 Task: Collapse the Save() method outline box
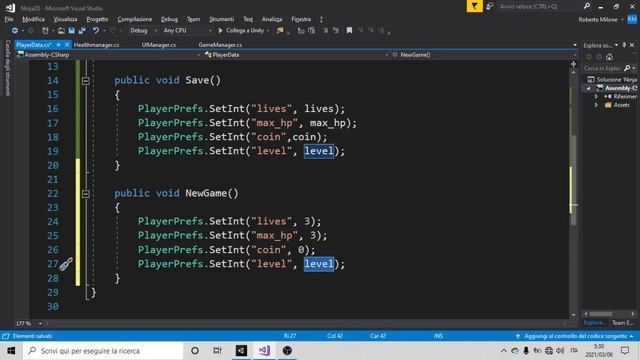pyautogui.click(x=86, y=81)
